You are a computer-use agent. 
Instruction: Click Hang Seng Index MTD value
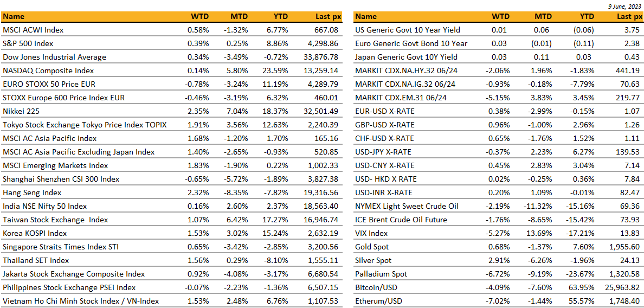[236, 193]
